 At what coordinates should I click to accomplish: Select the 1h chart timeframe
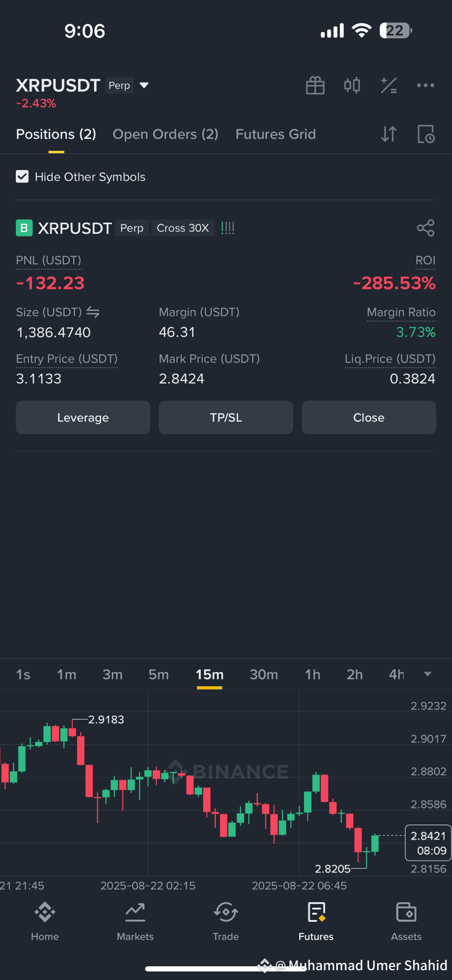tap(313, 675)
